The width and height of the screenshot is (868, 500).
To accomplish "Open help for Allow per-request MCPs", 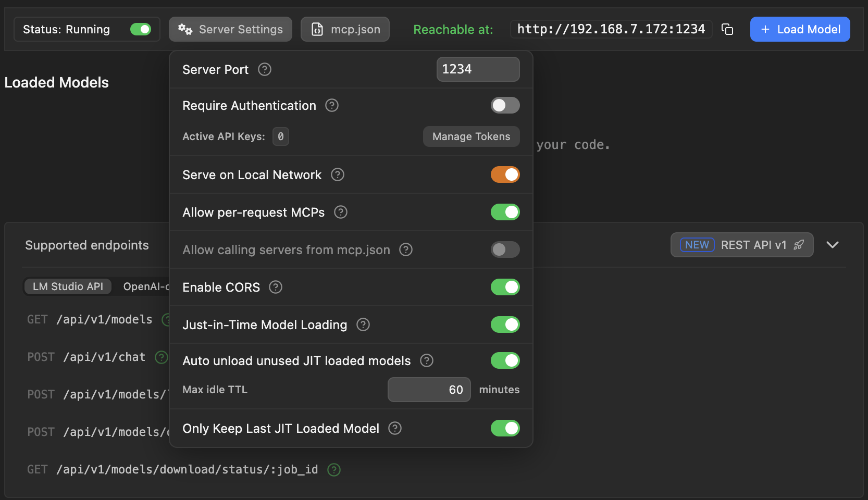I will coord(340,212).
